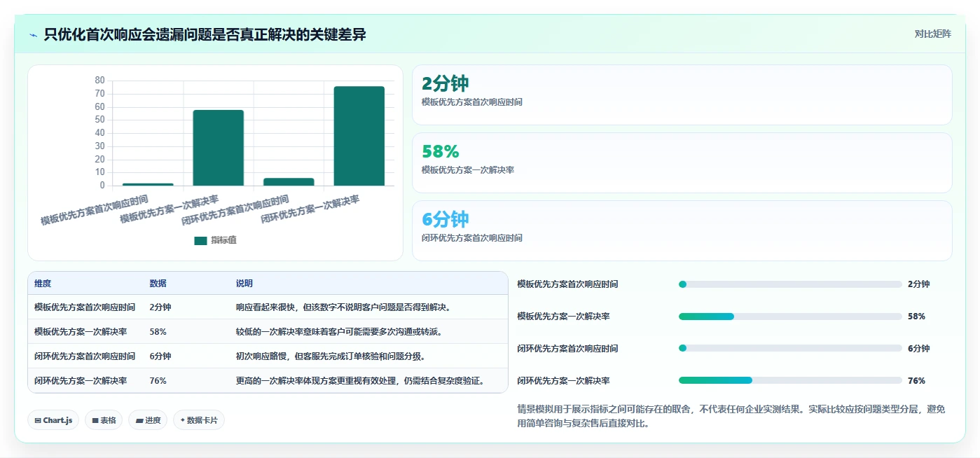980x458 pixels.
Task: Select the 闭环优先方案首次响应时间 table row label
Action: [x=85, y=356]
